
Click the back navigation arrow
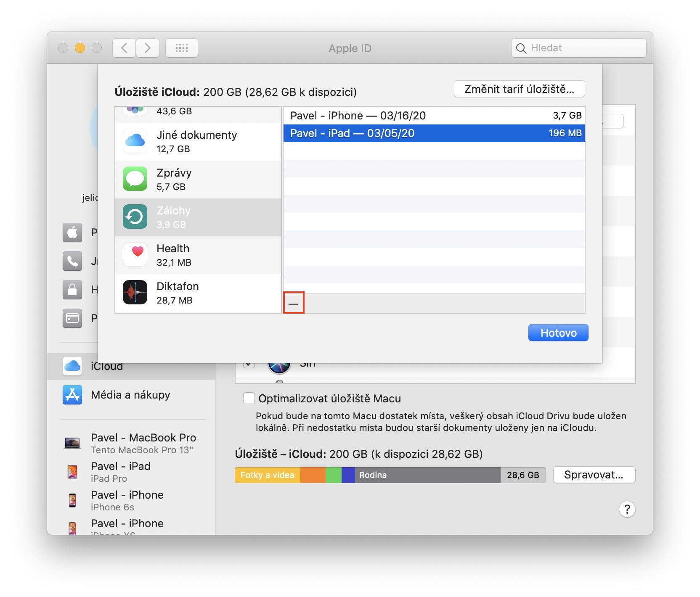(x=124, y=48)
